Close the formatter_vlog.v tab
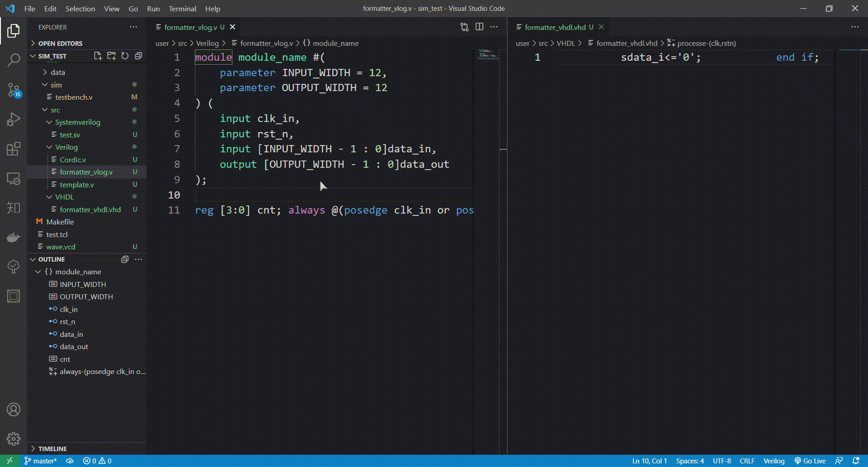Viewport: 868px width, 467px height. click(232, 27)
